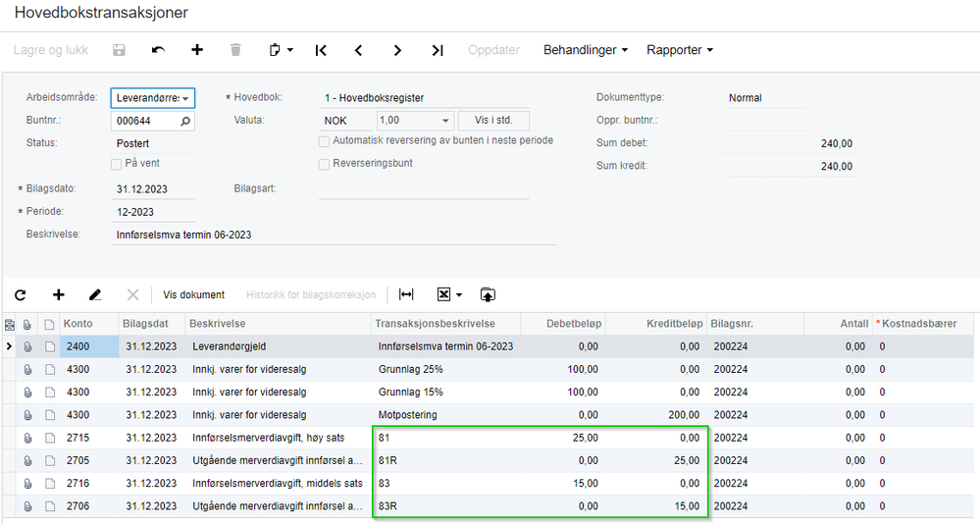The image size is (980, 525).
Task: Toggle the Reverseringsbunt checkbox
Action: tap(324, 165)
